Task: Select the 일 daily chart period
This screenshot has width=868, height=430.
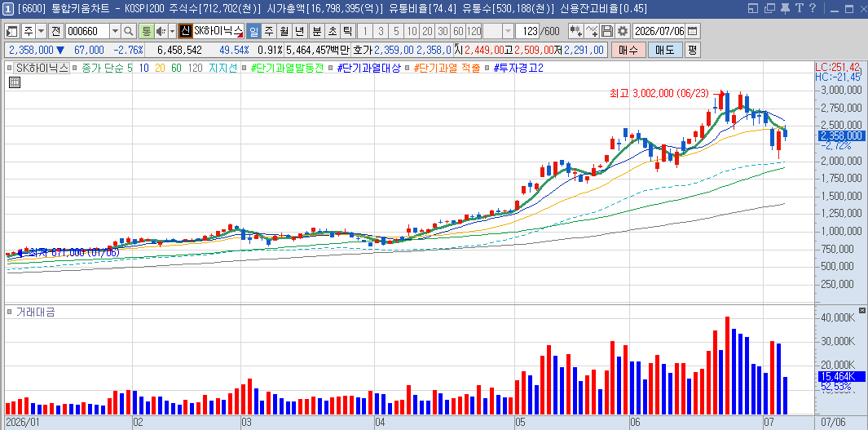Action: pos(253,31)
